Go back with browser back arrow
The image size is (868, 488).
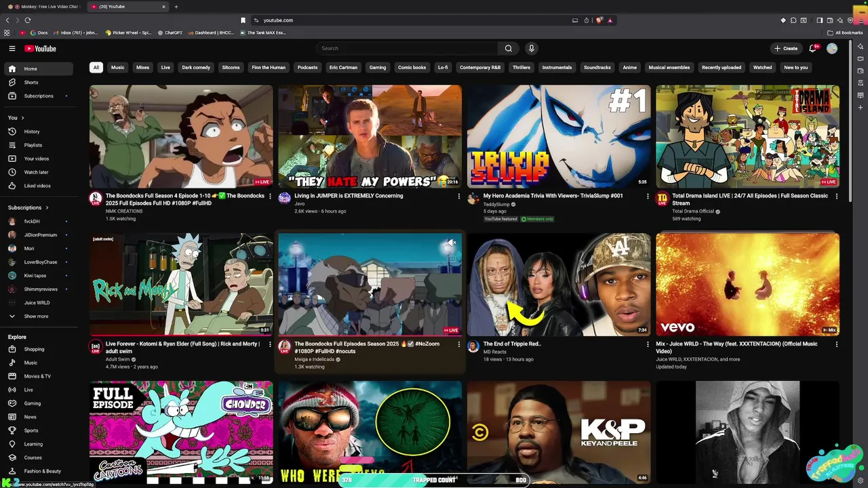point(7,20)
